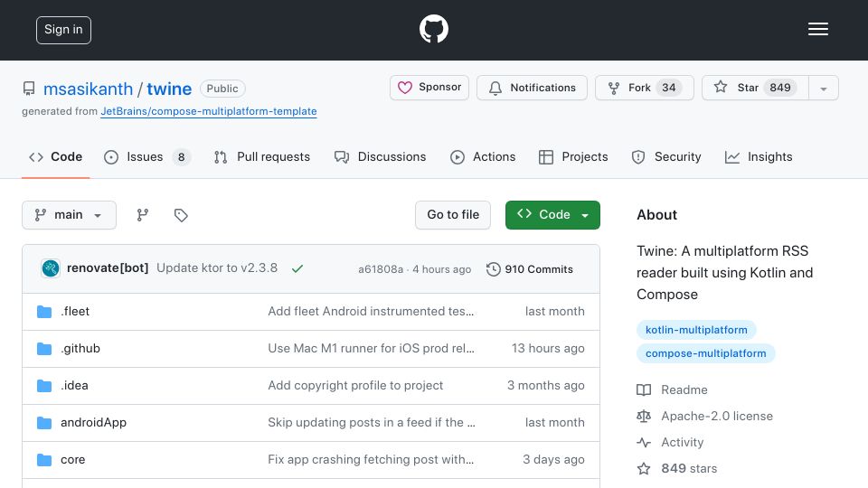Open the androidApp folder

tap(93, 423)
